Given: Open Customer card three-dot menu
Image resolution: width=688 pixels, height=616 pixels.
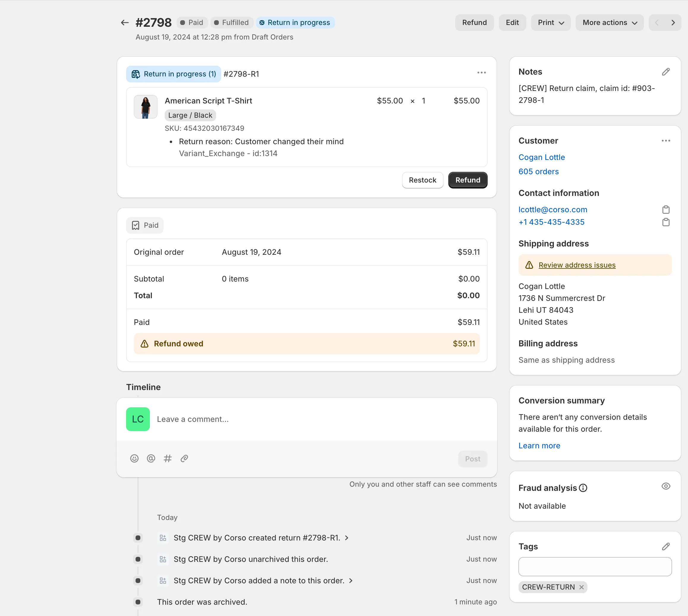Looking at the screenshot, I should pyautogui.click(x=665, y=141).
